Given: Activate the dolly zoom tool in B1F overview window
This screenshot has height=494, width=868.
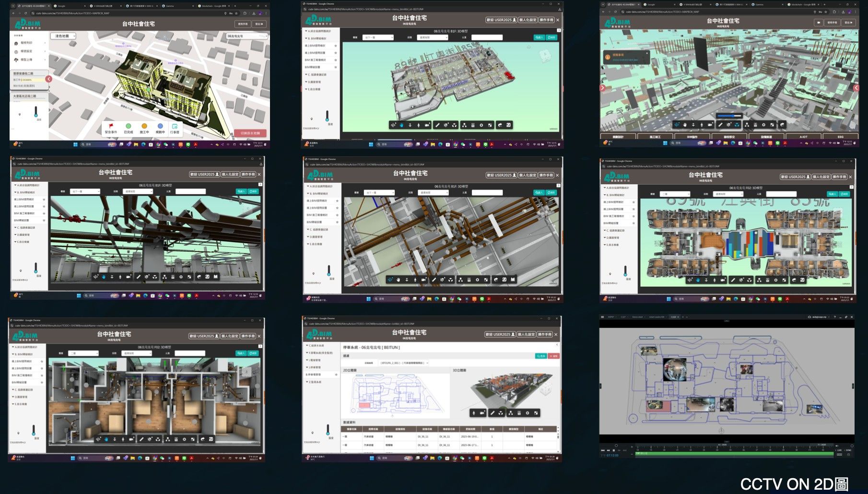Looking at the screenshot, I should point(410,125).
